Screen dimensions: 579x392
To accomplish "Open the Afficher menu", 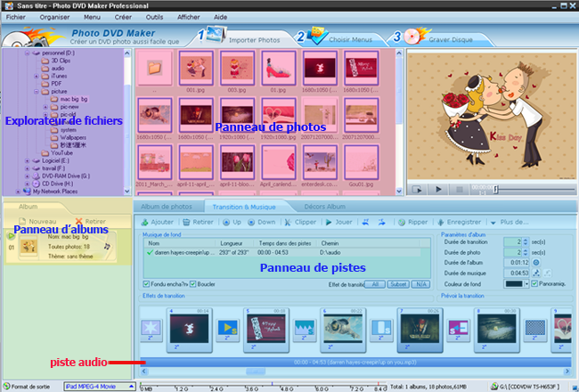I will tap(189, 17).
